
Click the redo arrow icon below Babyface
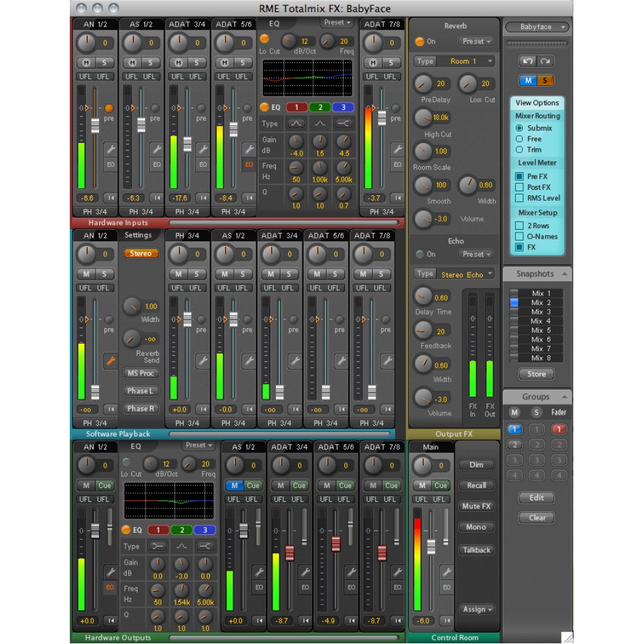(545, 61)
